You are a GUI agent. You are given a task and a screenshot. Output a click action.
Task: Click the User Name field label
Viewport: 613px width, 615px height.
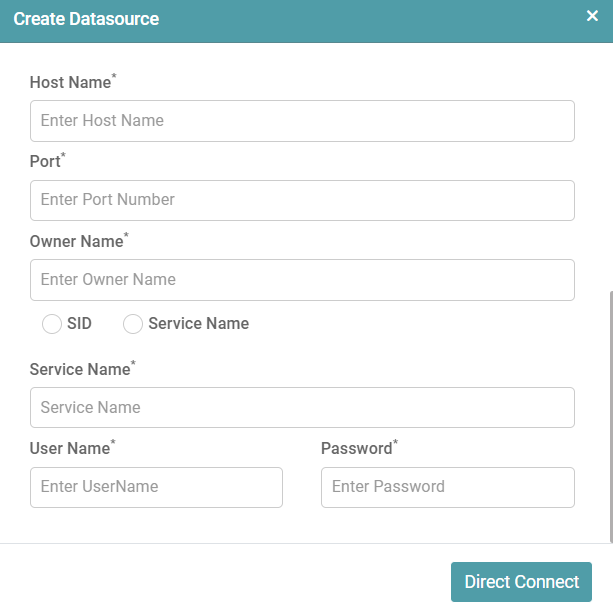(x=70, y=448)
